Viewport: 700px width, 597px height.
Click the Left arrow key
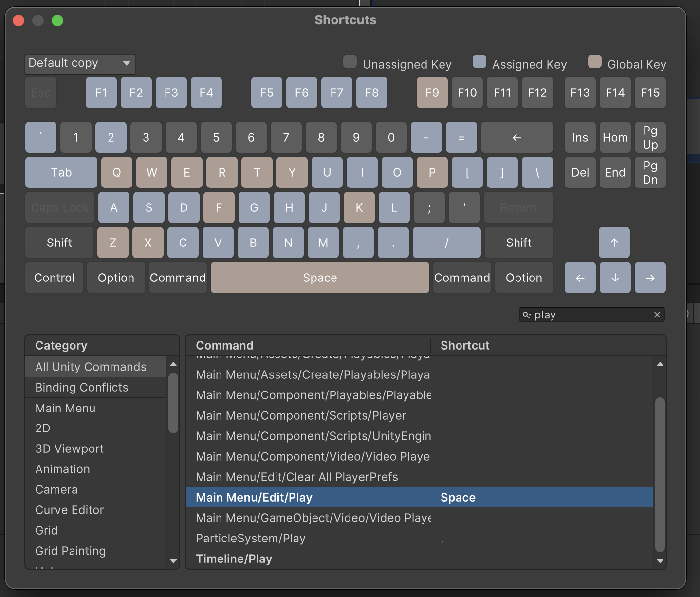coord(580,278)
